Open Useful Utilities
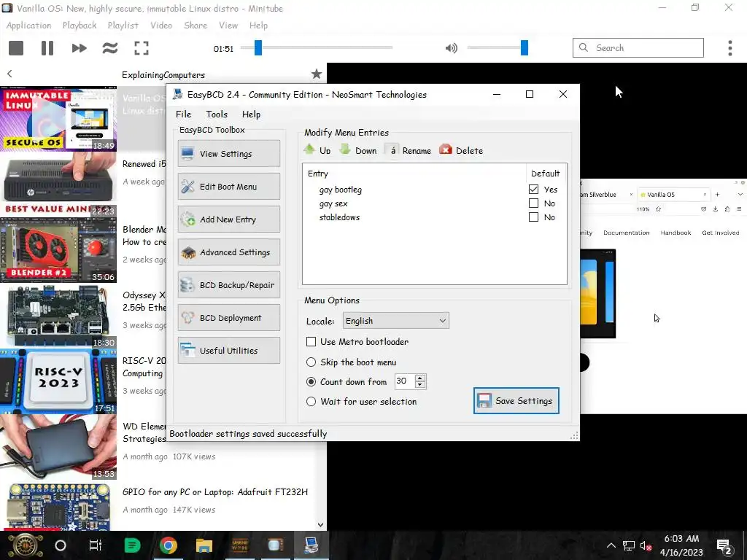 (x=229, y=351)
